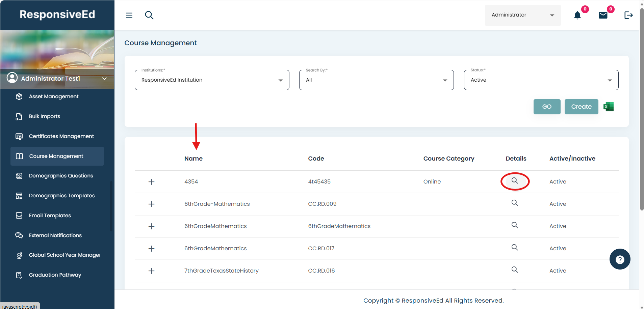Open the messages envelope icon
The image size is (644, 309).
pos(603,15)
